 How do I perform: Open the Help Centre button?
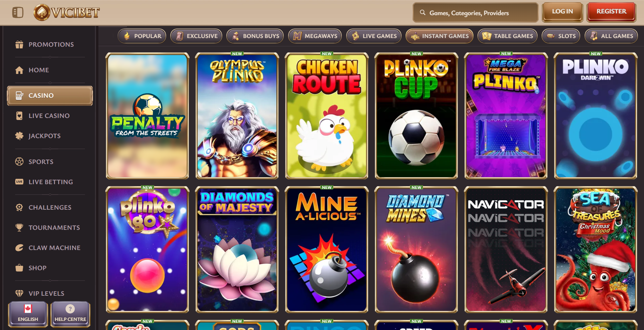click(70, 314)
